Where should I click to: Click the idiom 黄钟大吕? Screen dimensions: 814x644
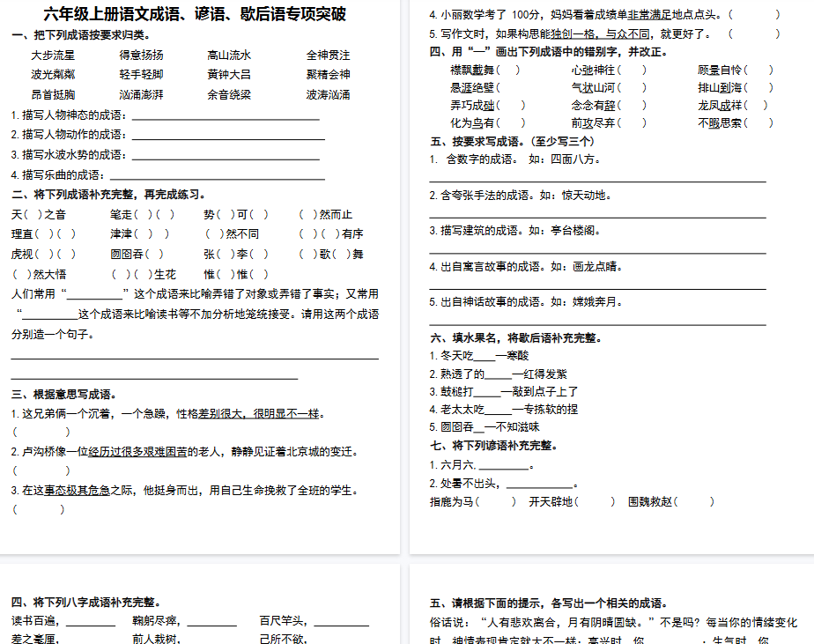(229, 74)
